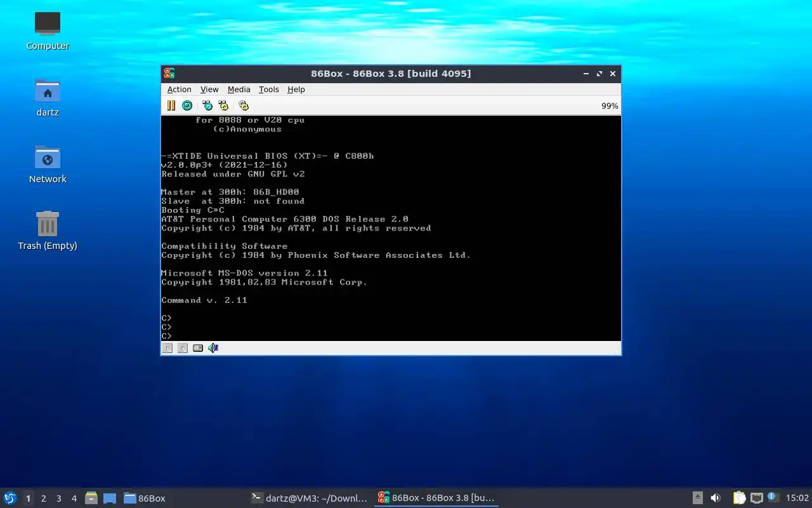This screenshot has width=812, height=508.
Task: Minimize the 86Box window
Action: 586,74
